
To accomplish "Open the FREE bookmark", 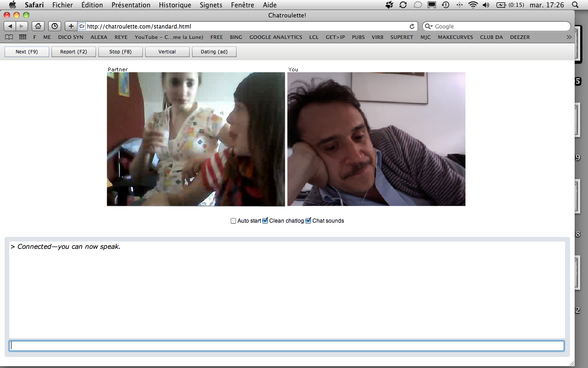I will (217, 37).
